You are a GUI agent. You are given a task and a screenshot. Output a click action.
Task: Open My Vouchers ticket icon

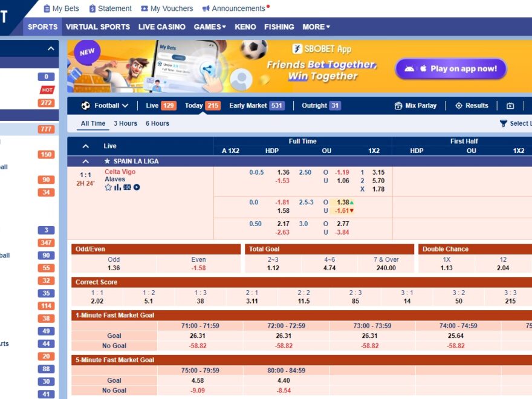click(144, 8)
